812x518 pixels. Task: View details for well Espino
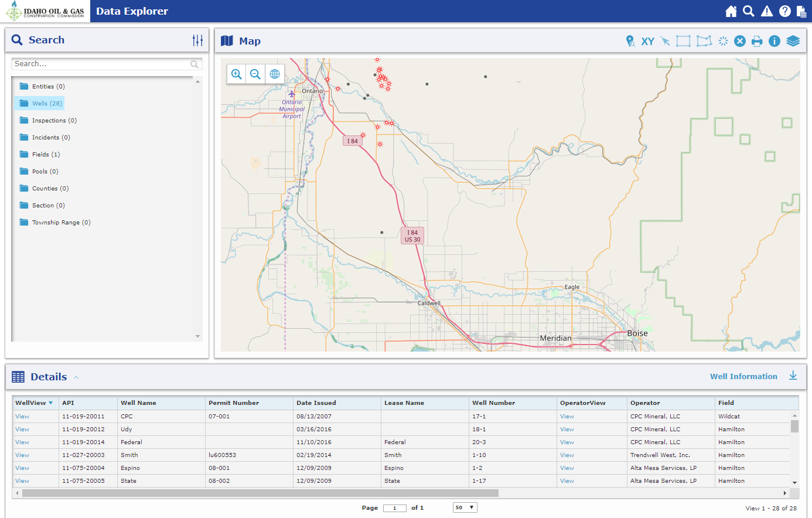point(22,468)
